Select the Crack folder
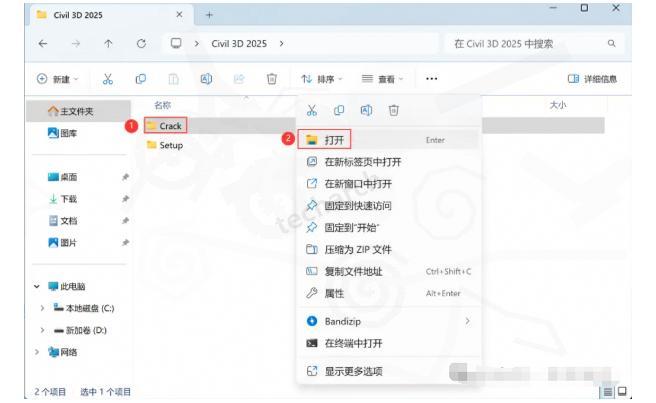 [165, 126]
